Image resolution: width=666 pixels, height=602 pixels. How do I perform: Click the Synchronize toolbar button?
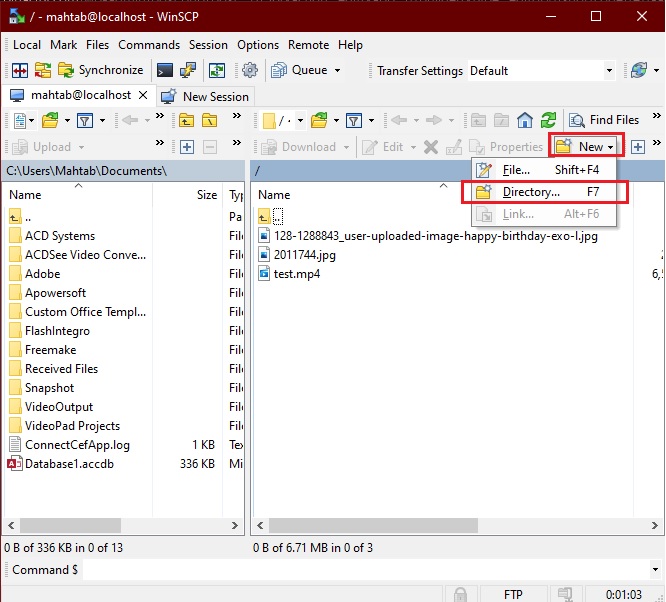click(100, 70)
